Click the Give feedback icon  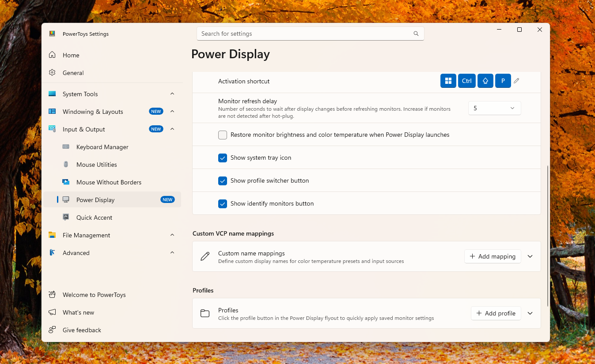pos(52,330)
